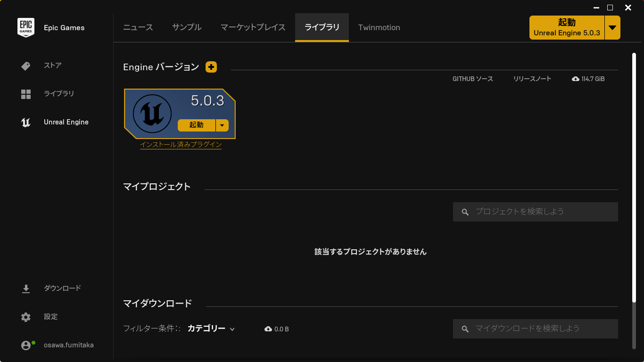Image resolution: width=644 pixels, height=362 pixels.
Task: Click 起動 on the 5.0.3 engine card
Action: (x=197, y=125)
